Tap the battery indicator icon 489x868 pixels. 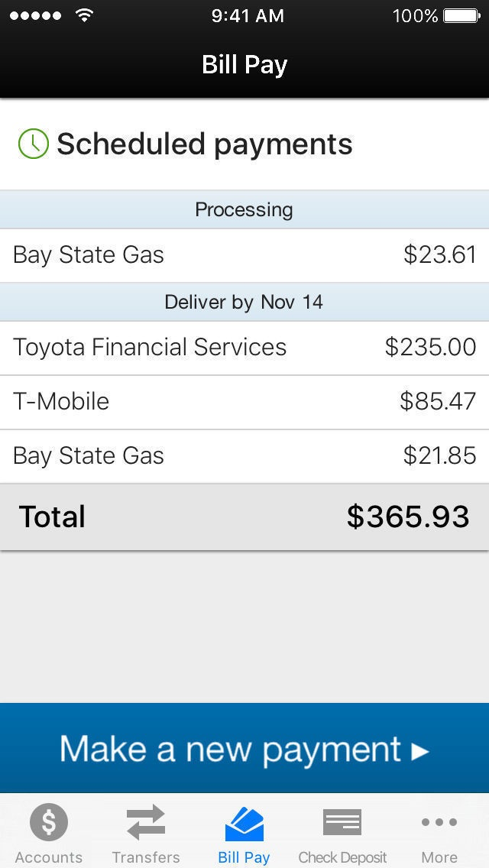click(461, 15)
